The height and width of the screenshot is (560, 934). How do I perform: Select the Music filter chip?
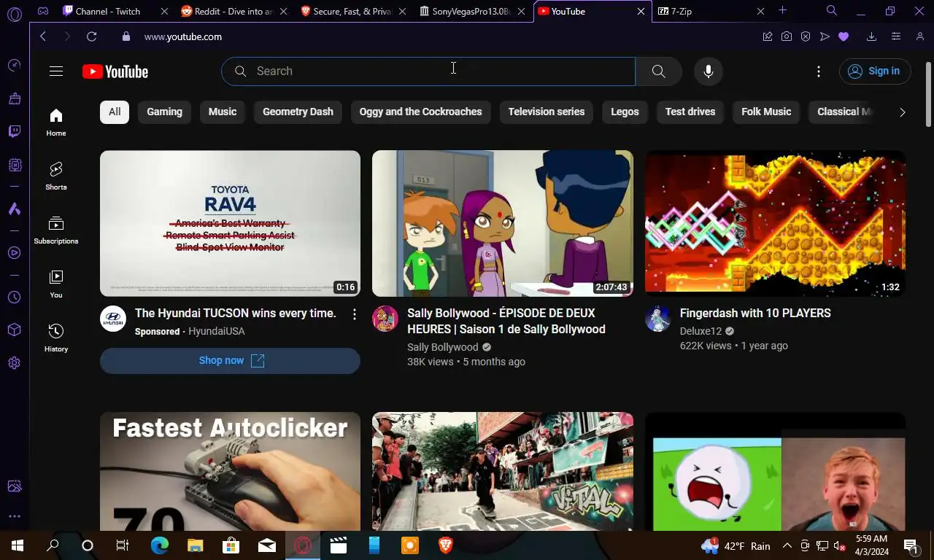(223, 112)
